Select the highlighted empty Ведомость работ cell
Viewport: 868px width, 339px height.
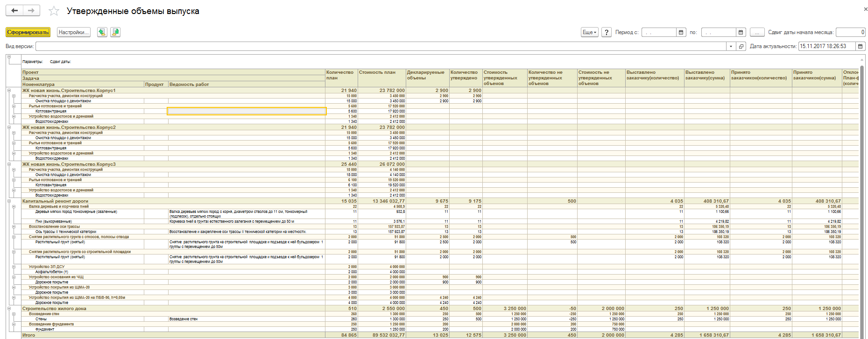247,111
